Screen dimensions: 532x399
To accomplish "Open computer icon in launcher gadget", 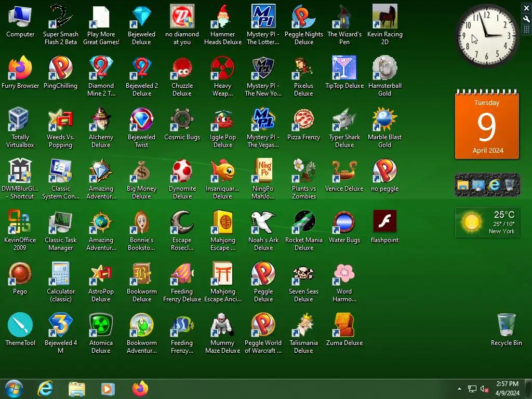I will click(x=478, y=185).
